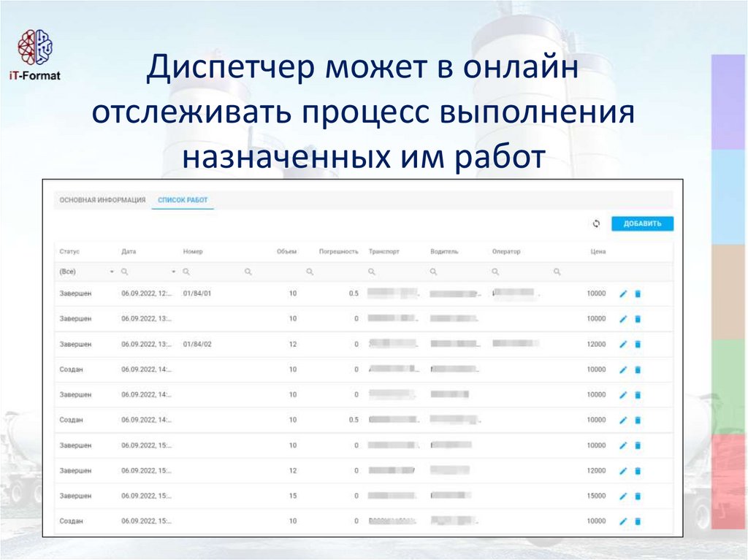Screen dimensions: 748x560
Task: Delete the Завершен 15: row priced 12000
Action: click(x=638, y=471)
